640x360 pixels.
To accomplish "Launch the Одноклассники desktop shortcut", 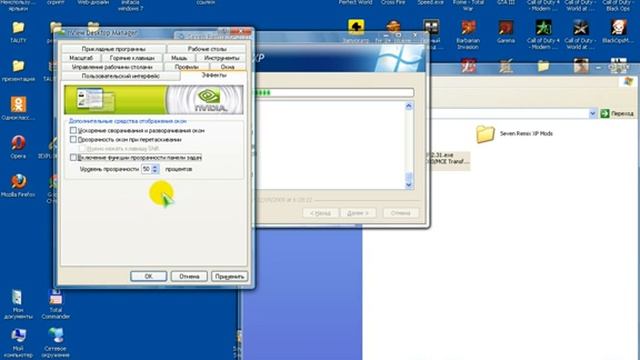I will 18,108.
